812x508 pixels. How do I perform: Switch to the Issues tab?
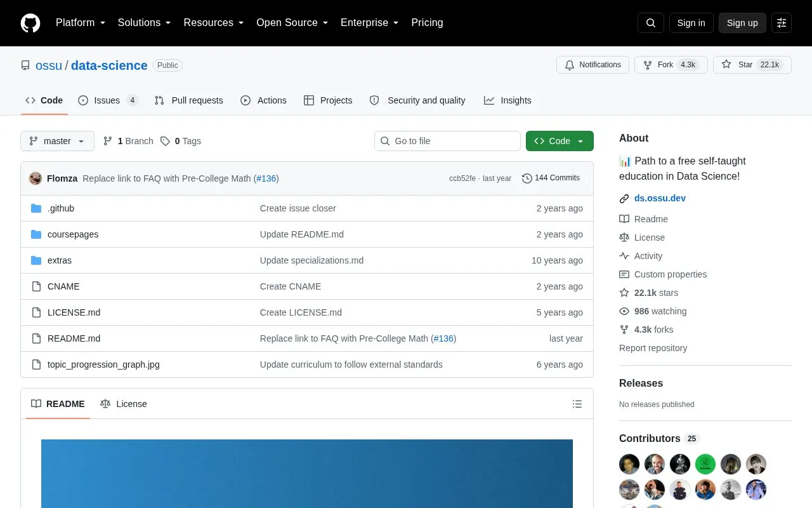[108, 100]
